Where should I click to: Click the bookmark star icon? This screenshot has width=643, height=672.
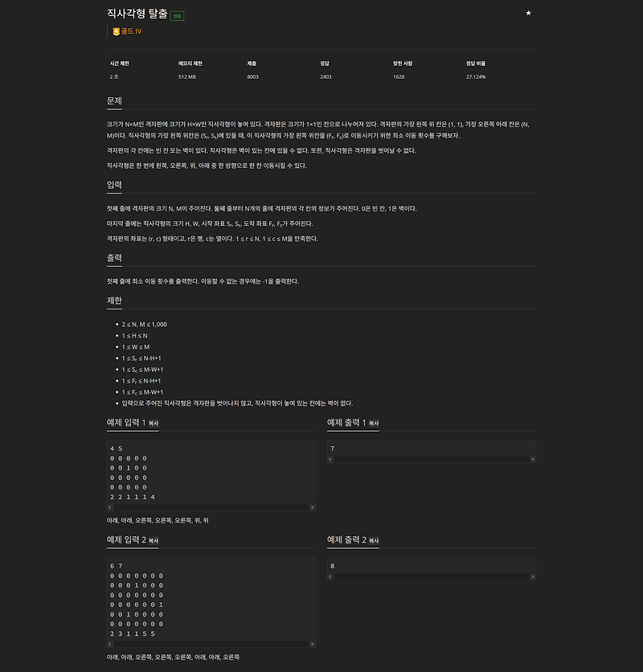point(528,13)
